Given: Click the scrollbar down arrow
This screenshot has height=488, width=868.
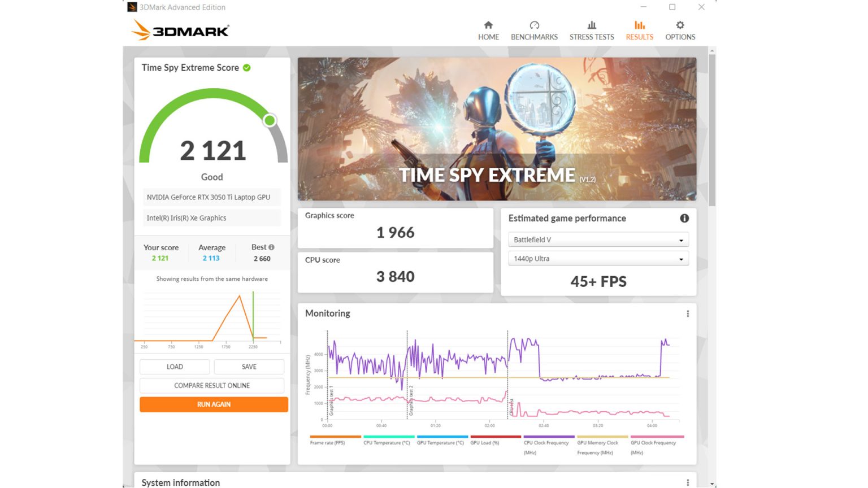Looking at the screenshot, I should [712, 484].
